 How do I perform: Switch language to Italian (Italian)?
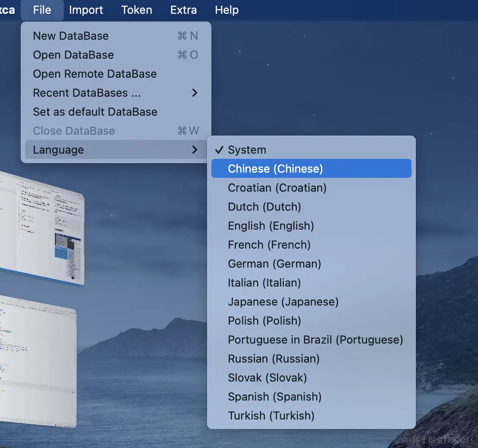coord(311,283)
